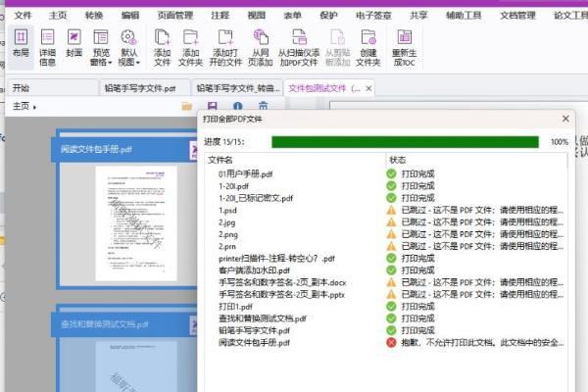The image size is (588, 392).
Task: Open the 保护 ribbon tab
Action: tap(328, 16)
